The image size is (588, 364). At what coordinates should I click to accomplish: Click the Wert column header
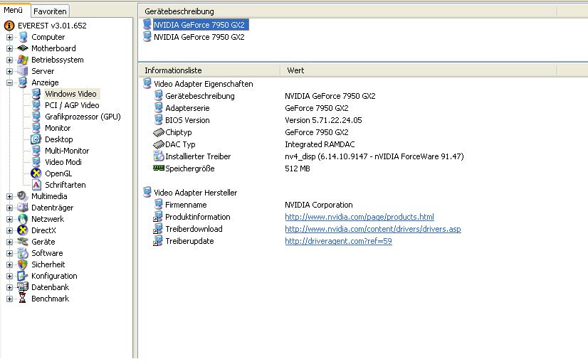pyautogui.click(x=419, y=70)
